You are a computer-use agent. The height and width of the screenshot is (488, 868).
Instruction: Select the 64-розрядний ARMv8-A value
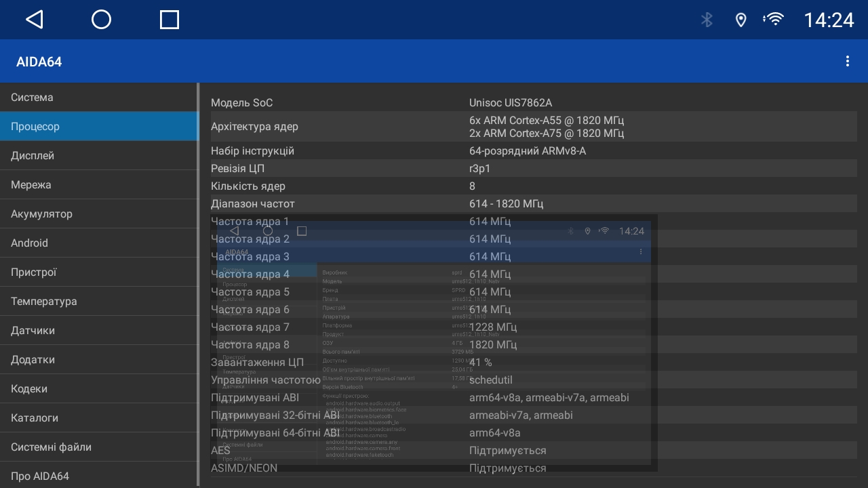point(528,151)
